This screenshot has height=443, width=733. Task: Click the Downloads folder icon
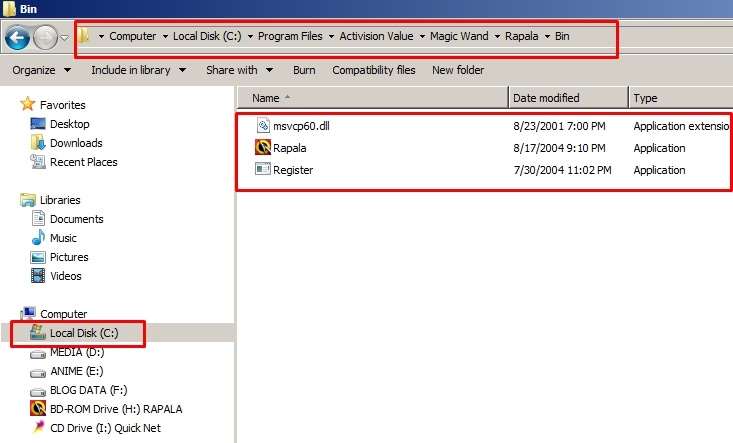pos(37,142)
